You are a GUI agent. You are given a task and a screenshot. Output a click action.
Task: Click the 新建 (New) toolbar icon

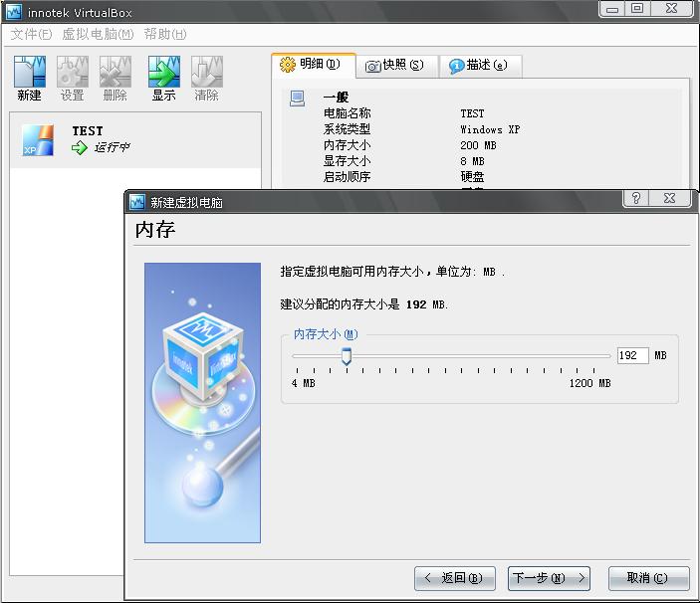(x=30, y=72)
